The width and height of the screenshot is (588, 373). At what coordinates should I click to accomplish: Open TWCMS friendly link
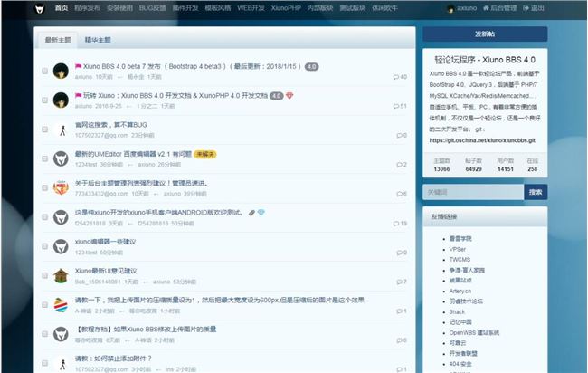tap(460, 260)
